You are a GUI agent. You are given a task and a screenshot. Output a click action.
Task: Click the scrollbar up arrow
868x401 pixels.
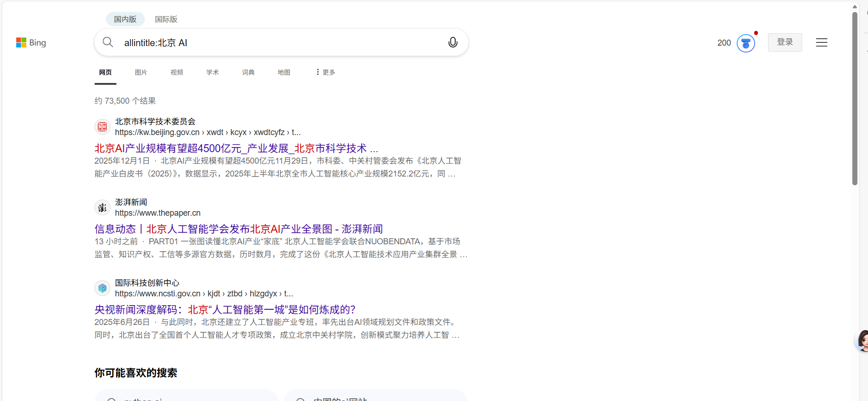tap(855, 6)
